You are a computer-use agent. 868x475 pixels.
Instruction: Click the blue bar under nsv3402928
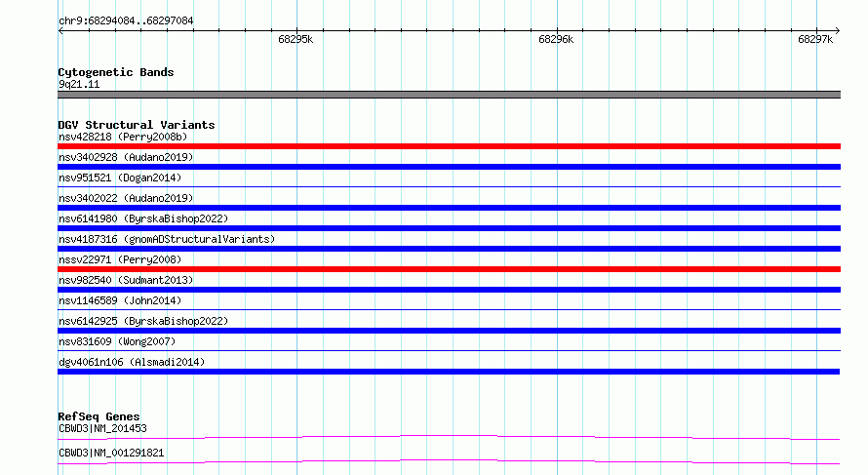[449, 167]
